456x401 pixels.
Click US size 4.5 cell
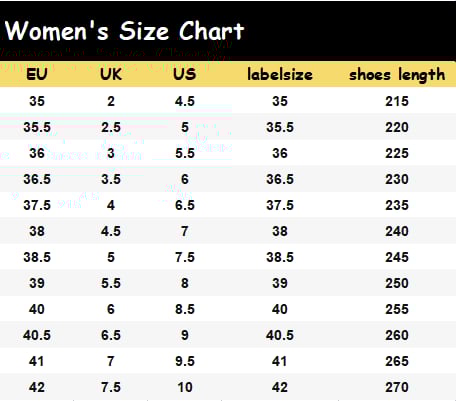point(185,101)
